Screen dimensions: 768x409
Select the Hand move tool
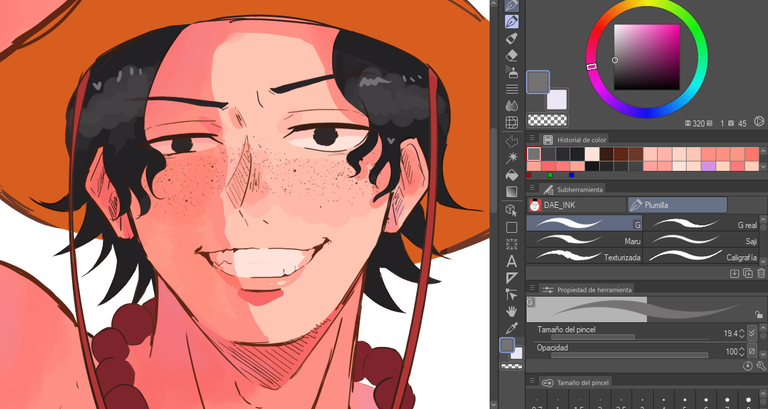[512, 312]
